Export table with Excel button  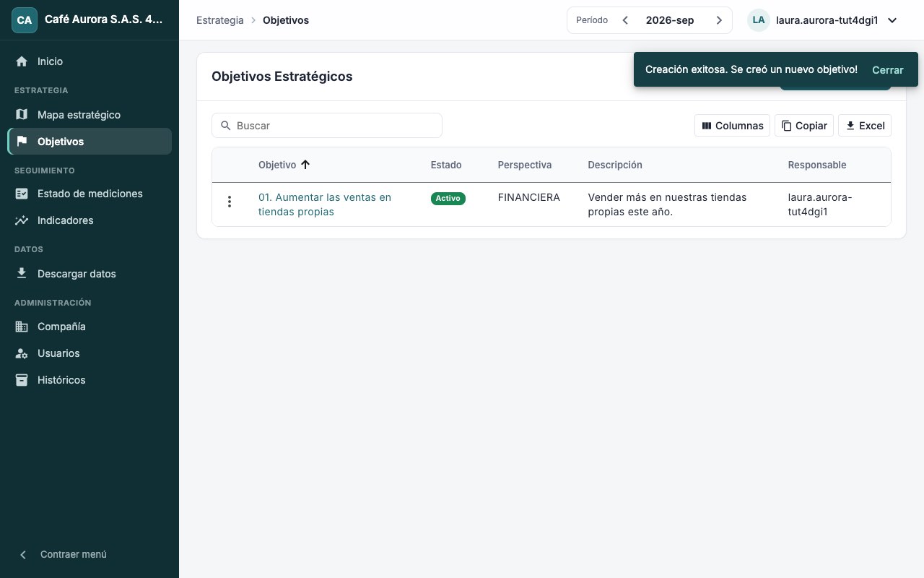pyautogui.click(x=865, y=126)
